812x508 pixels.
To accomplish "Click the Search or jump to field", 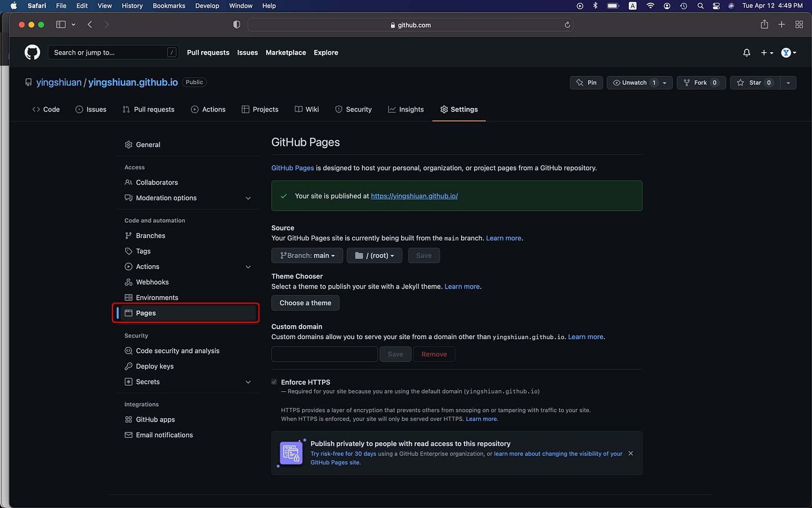I will (x=114, y=52).
